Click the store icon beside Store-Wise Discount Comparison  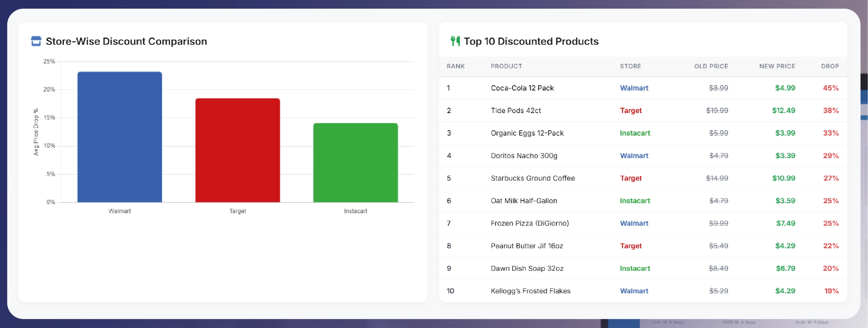[x=36, y=41]
